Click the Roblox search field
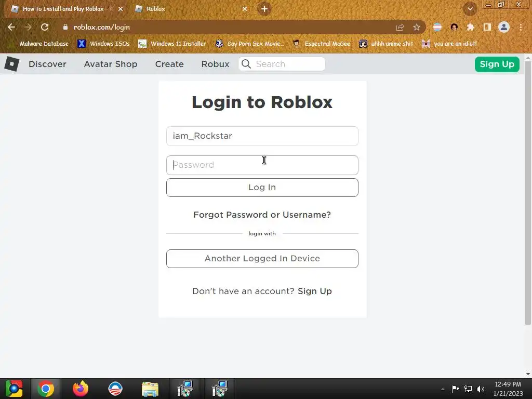This screenshot has height=399, width=532. [282, 64]
